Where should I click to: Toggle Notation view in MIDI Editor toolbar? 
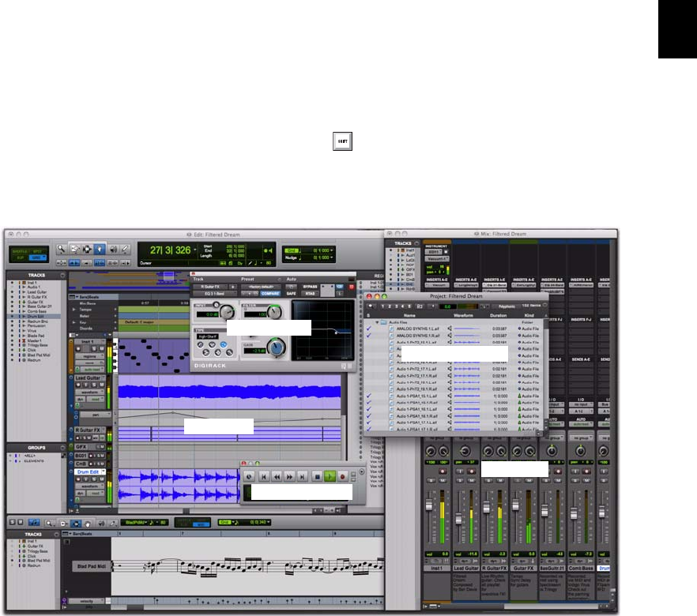tap(34, 522)
